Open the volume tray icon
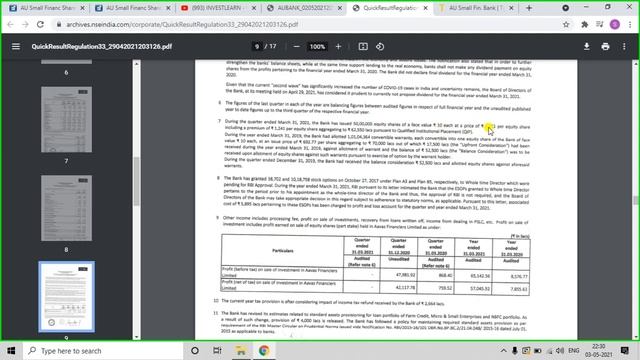Viewport: 640px width, 360px height. coord(560,351)
